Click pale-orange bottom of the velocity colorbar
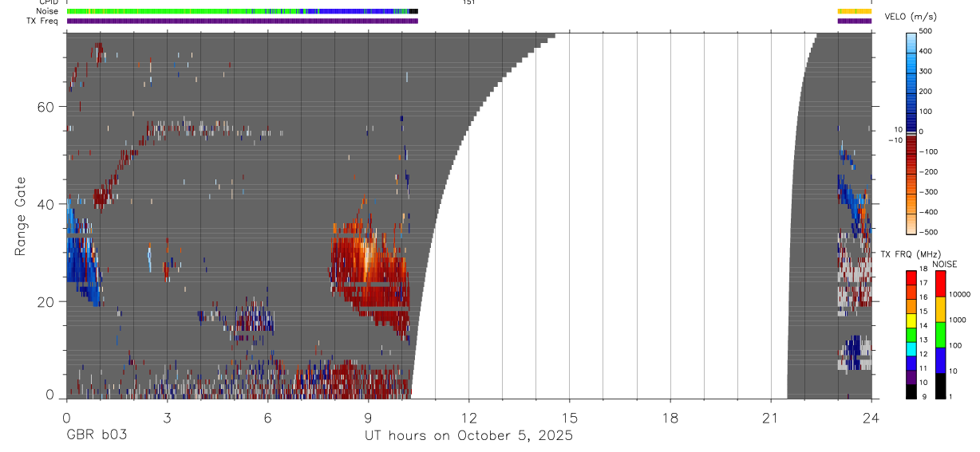The height and width of the screenshot is (452, 980). click(911, 223)
